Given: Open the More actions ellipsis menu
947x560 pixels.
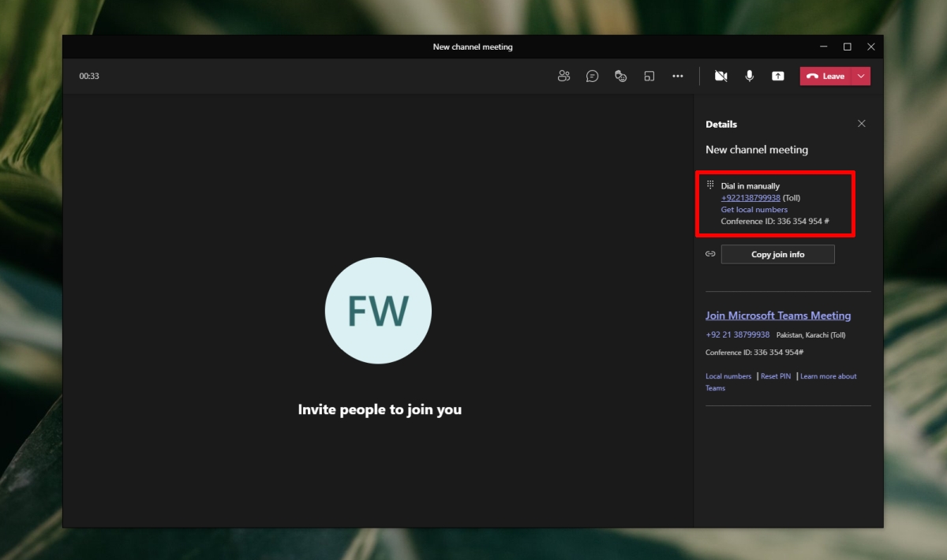Looking at the screenshot, I should click(x=678, y=76).
